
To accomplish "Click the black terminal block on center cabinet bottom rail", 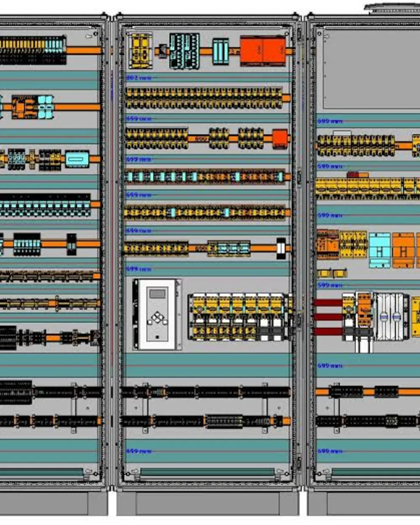I will pos(224,421).
